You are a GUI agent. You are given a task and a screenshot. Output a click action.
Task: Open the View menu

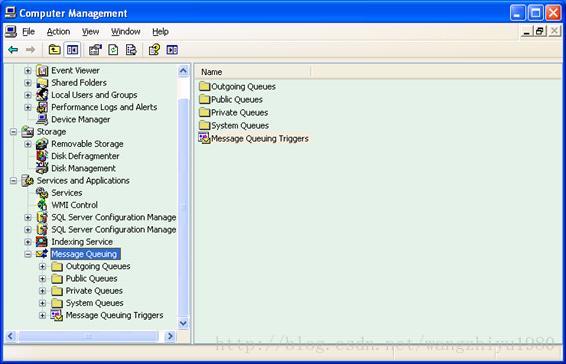click(90, 32)
